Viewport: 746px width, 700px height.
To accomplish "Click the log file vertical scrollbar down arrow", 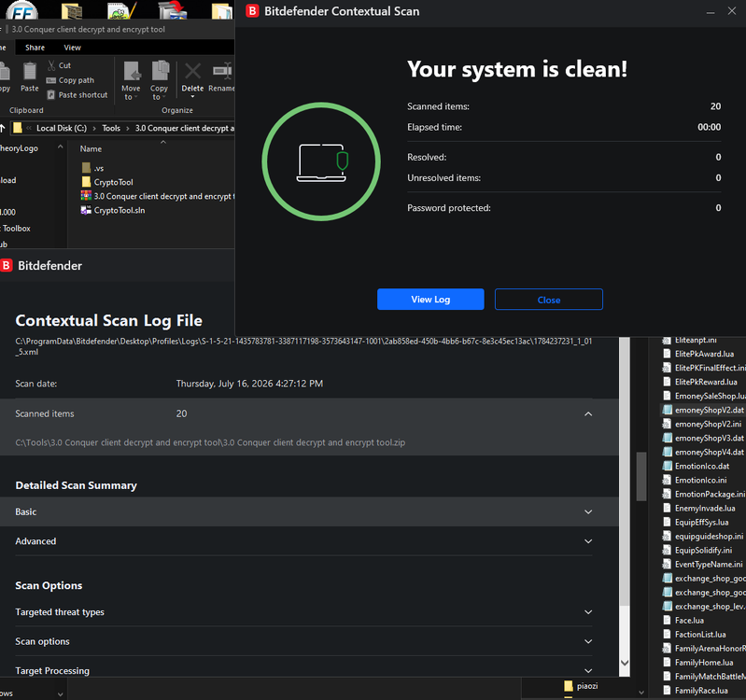I will point(625,663).
